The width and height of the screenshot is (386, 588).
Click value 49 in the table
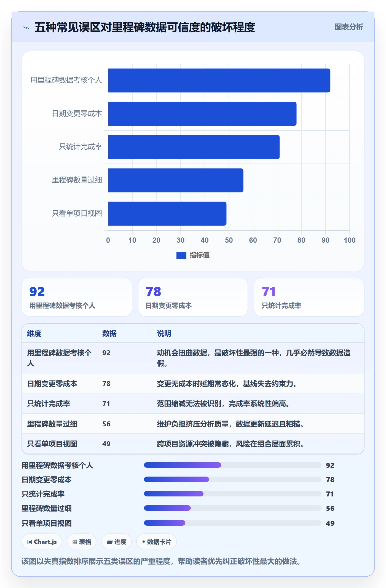(x=106, y=444)
